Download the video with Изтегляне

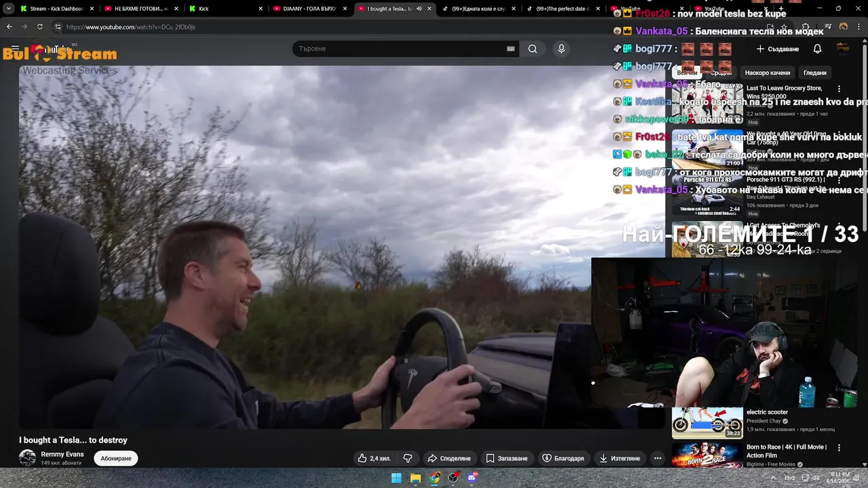[620, 458]
